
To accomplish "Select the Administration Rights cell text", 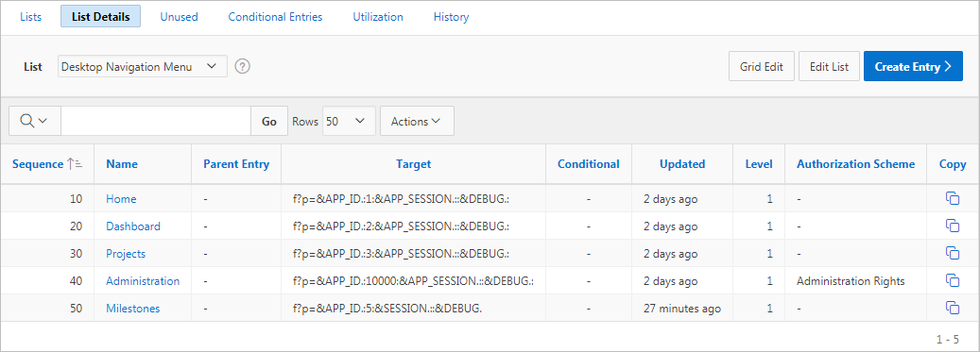I will click(x=850, y=281).
